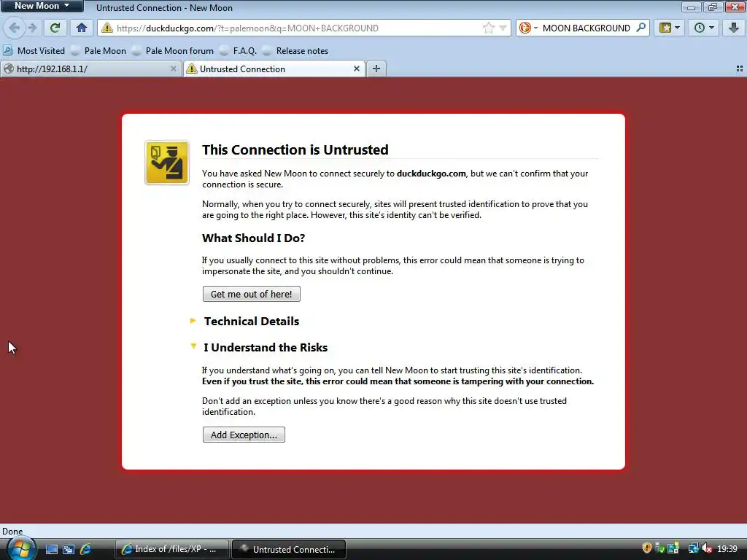Click the This Connection is Untrusted heading
This screenshot has width=747, height=560.
pos(295,149)
